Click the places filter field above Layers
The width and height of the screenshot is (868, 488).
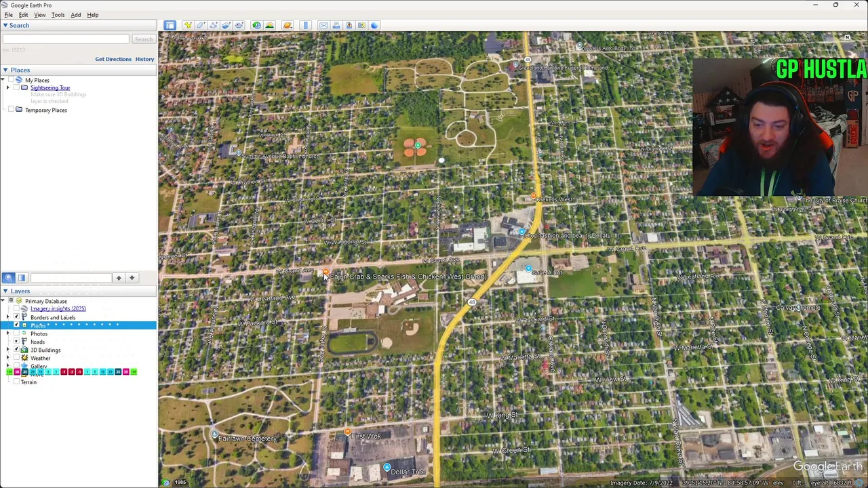pos(71,277)
